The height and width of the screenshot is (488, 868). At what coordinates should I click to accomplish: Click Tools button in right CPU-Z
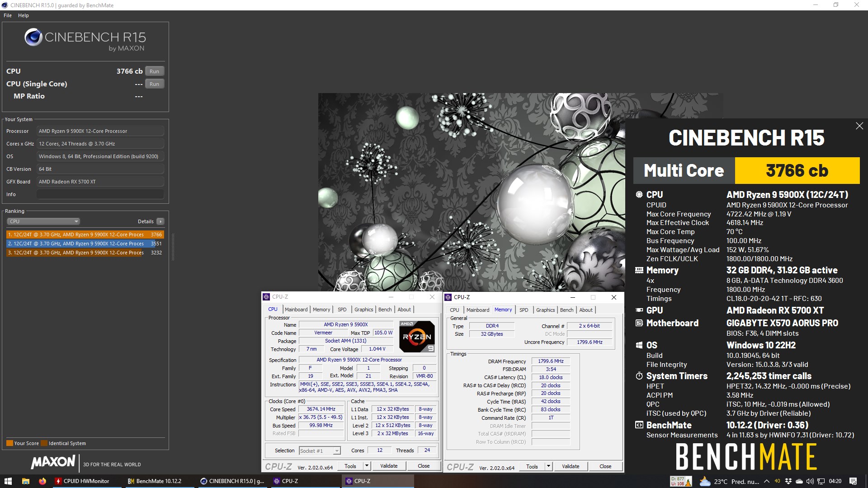coord(532,467)
